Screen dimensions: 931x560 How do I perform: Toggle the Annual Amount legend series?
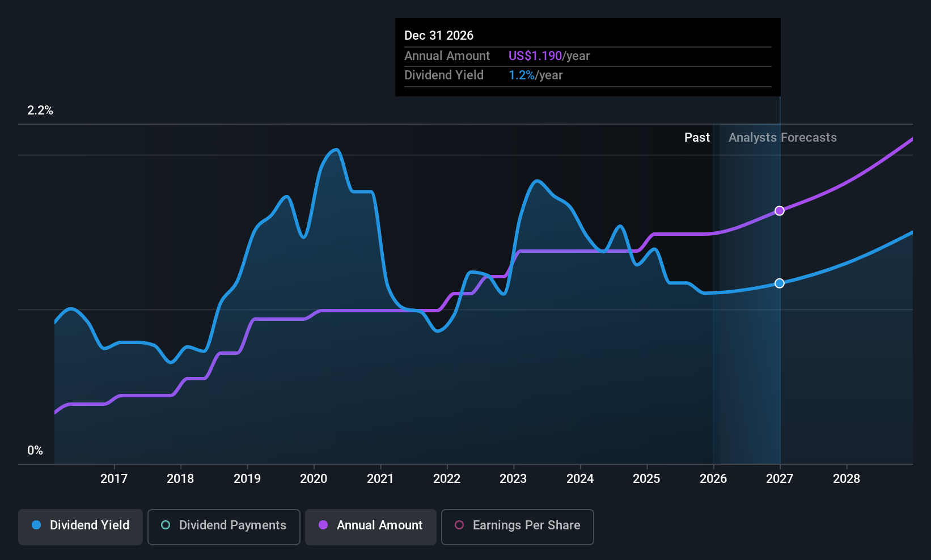371,527
